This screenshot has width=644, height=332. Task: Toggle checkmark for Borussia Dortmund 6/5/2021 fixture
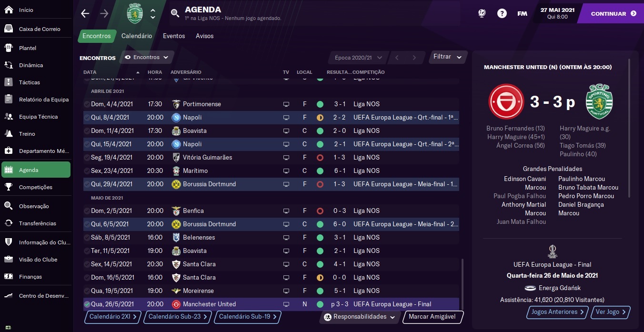(87, 224)
